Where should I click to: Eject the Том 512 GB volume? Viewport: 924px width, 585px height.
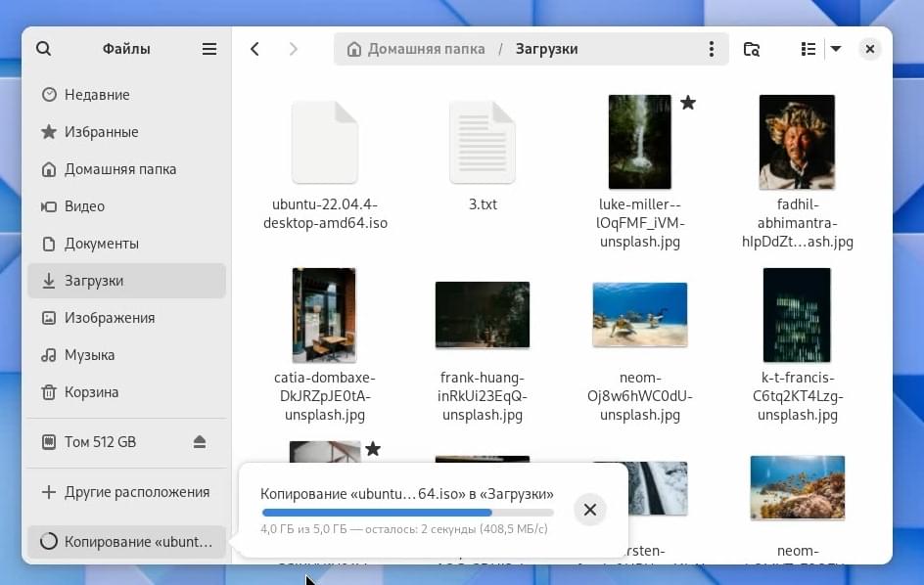[200, 442]
